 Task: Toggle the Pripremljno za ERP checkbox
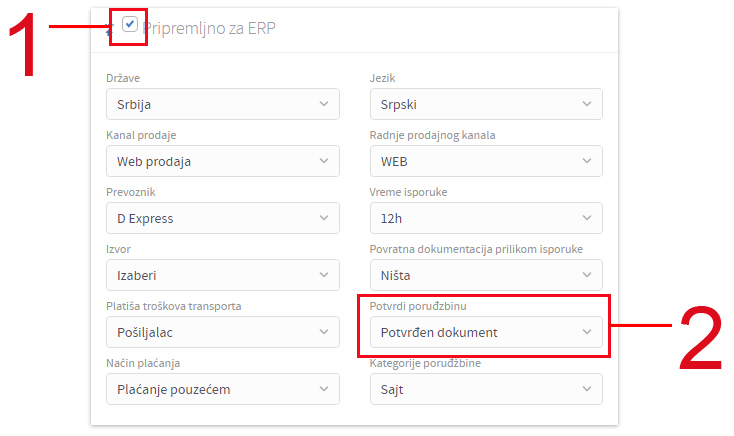(130, 24)
